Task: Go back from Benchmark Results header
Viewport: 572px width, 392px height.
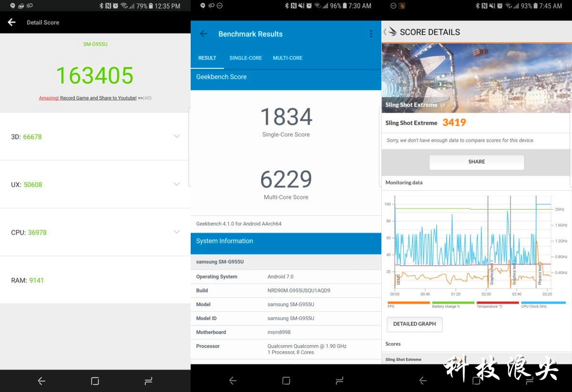Action: 204,34
